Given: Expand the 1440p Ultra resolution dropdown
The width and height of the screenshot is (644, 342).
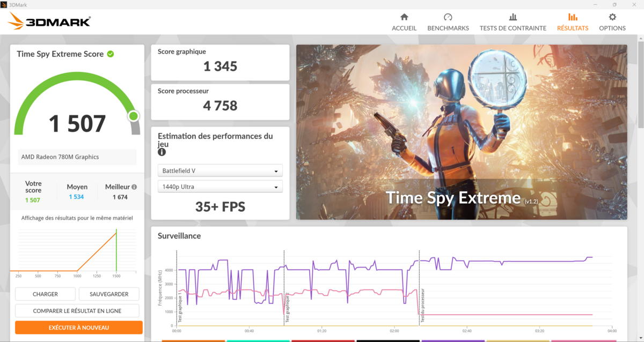Looking at the screenshot, I should point(220,187).
